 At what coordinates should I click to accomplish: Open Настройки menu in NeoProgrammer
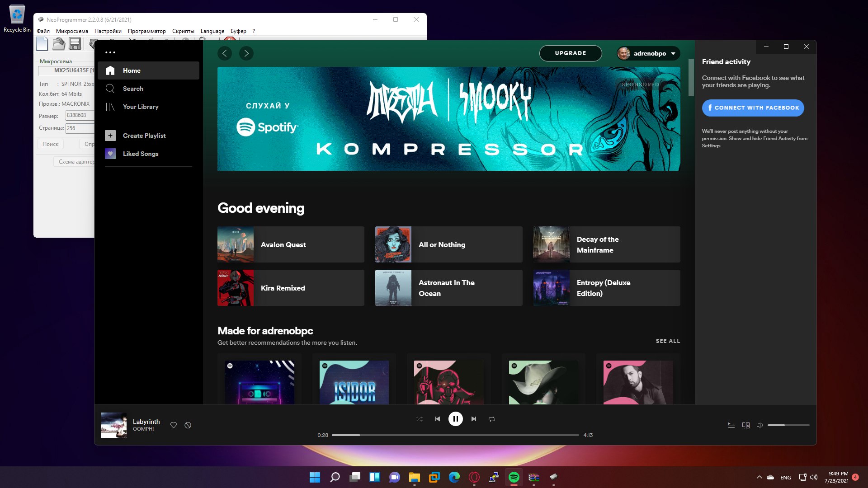pos(108,31)
